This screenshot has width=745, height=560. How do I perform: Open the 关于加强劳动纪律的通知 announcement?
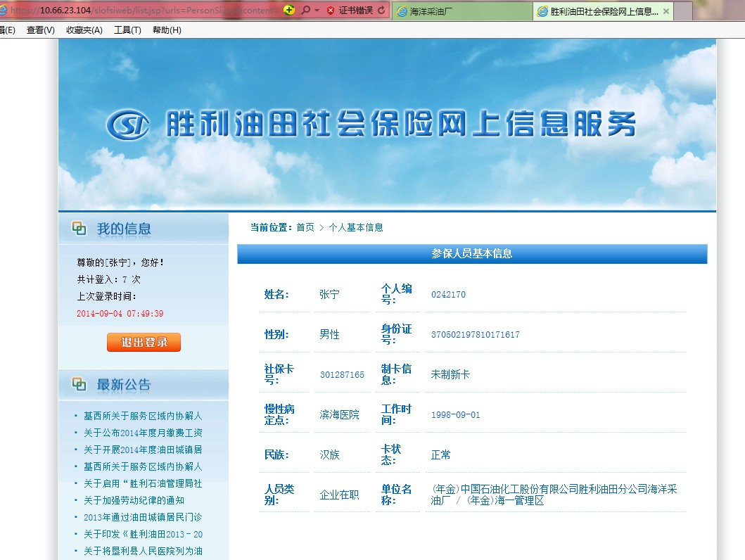[134, 500]
